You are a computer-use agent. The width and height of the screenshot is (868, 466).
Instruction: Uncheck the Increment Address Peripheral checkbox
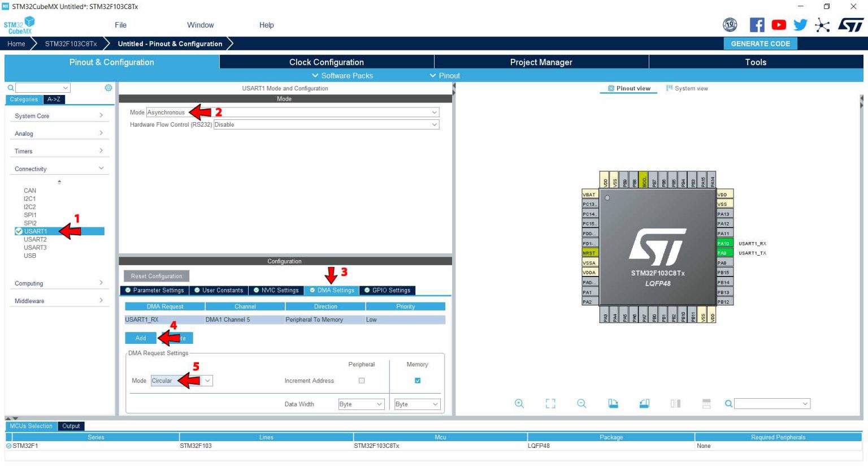(x=361, y=380)
